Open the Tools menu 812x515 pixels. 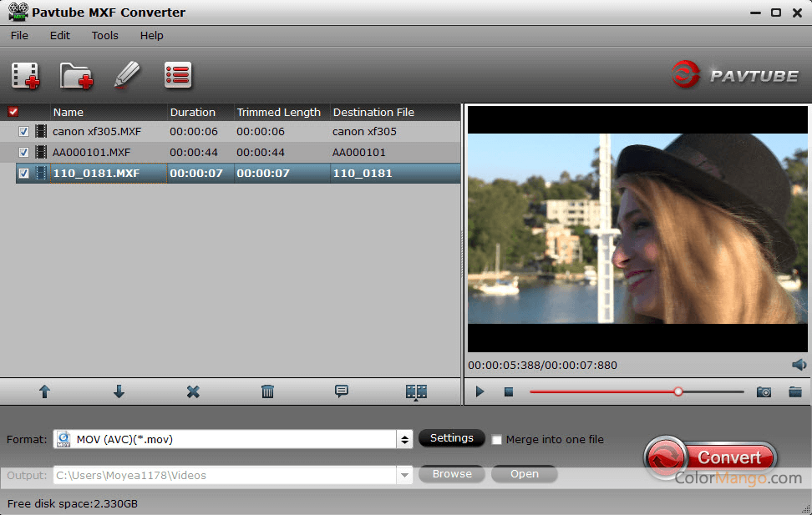(x=105, y=35)
